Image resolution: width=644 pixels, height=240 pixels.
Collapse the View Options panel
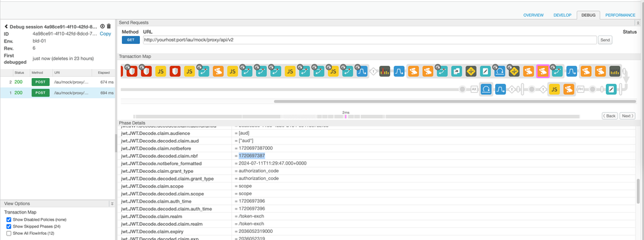112,204
